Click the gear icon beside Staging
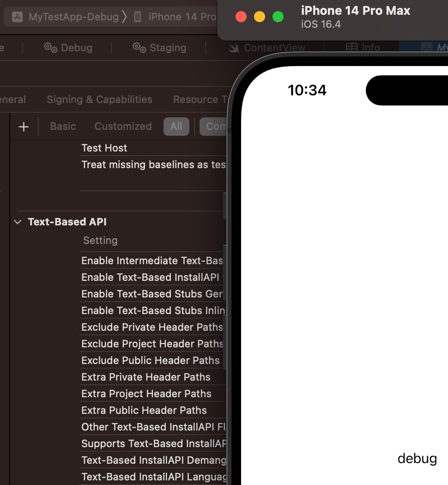 click(x=139, y=48)
